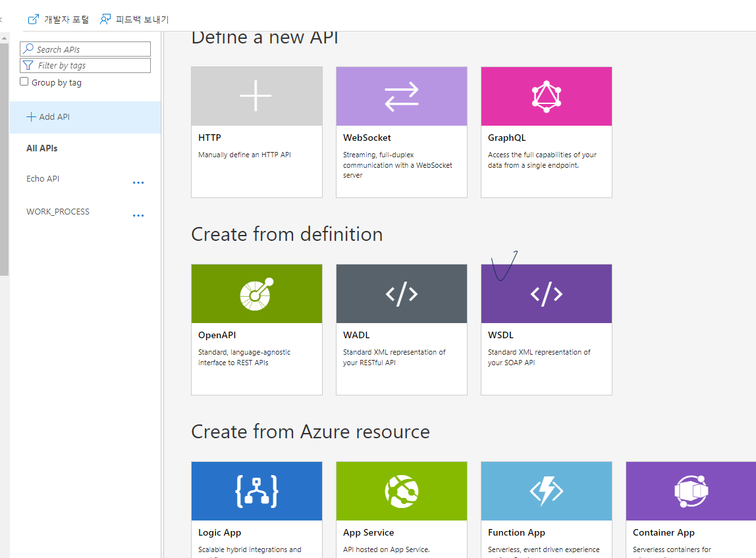
Task: Select Echo API from the list
Action: pyautogui.click(x=43, y=179)
